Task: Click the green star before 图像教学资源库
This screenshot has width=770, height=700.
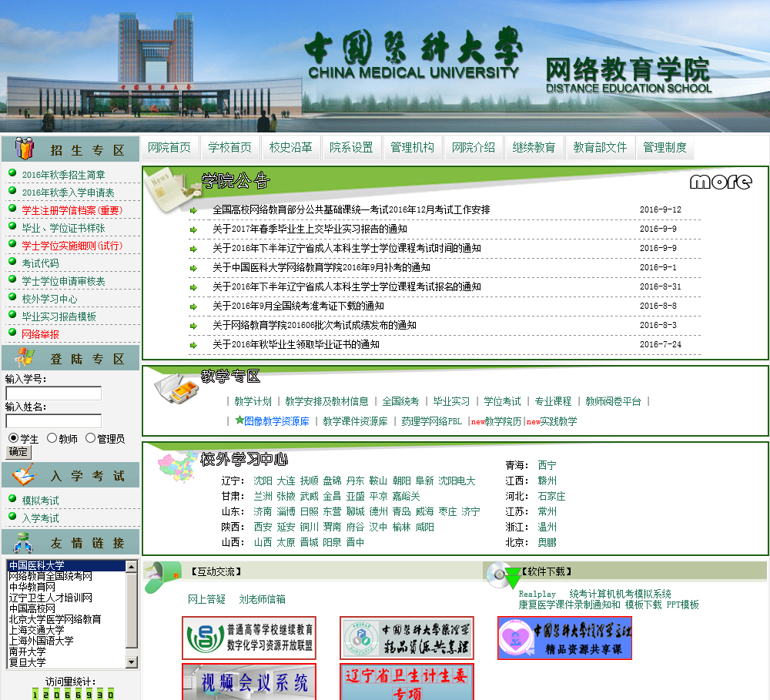Action: click(239, 420)
